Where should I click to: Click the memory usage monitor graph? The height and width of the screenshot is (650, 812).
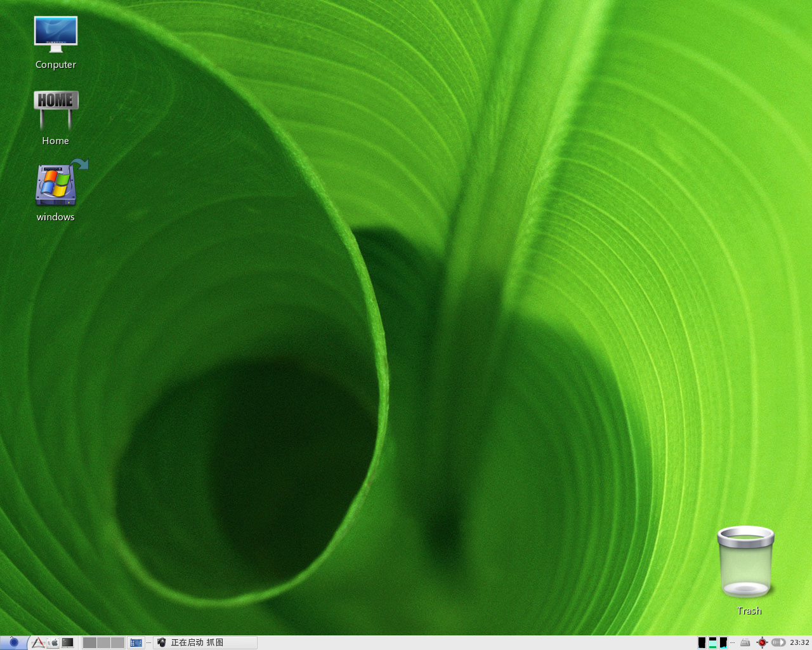[712, 642]
